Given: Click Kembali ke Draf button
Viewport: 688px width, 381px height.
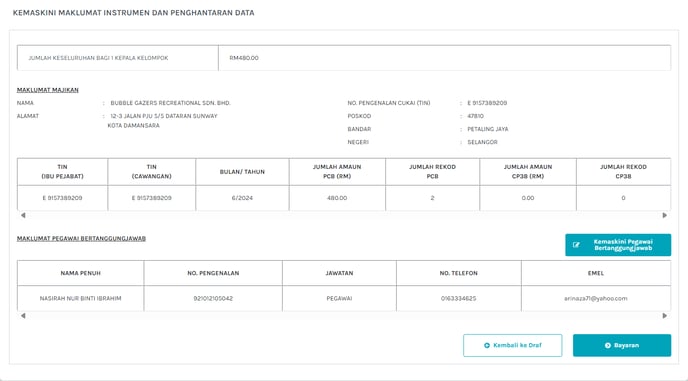Looking at the screenshot, I should [512, 345].
